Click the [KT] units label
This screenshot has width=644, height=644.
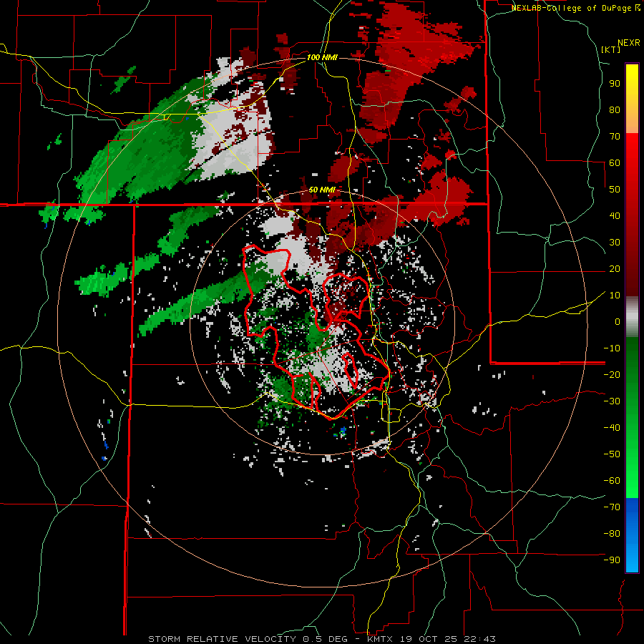click(610, 49)
